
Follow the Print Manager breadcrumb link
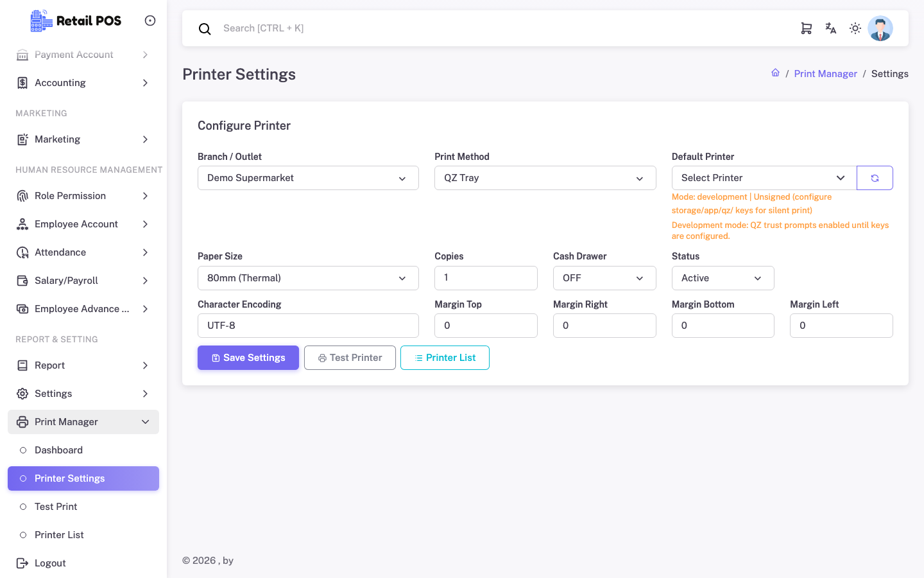click(x=826, y=74)
